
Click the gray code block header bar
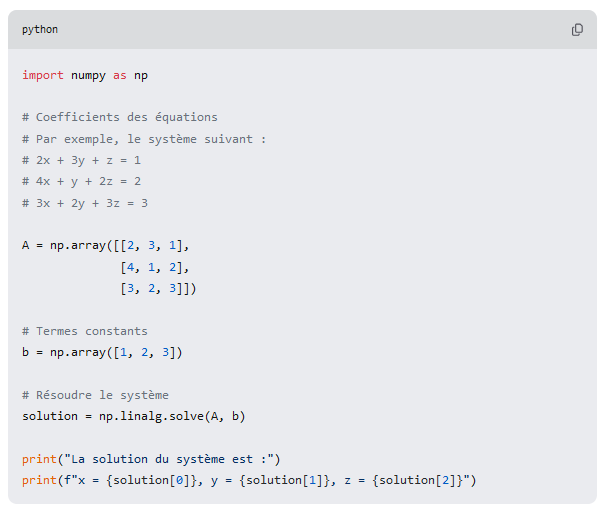(x=300, y=30)
